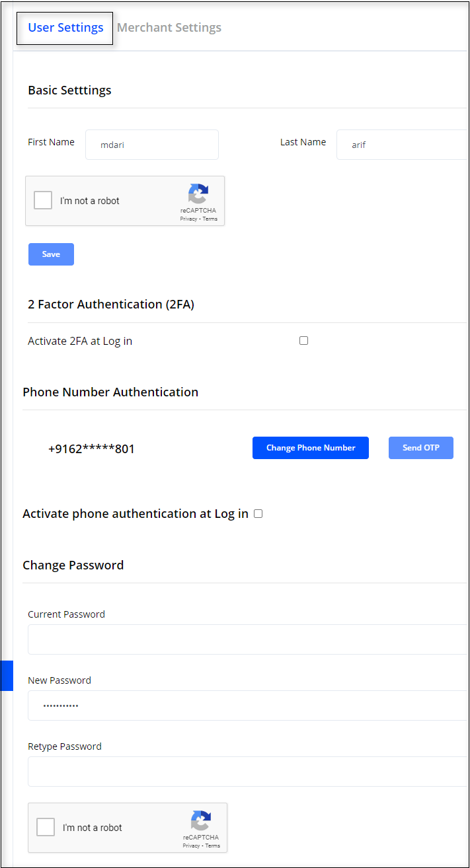The width and height of the screenshot is (470, 868).
Task: Enable Activate 2FA at Log in checkbox
Action: [x=303, y=341]
